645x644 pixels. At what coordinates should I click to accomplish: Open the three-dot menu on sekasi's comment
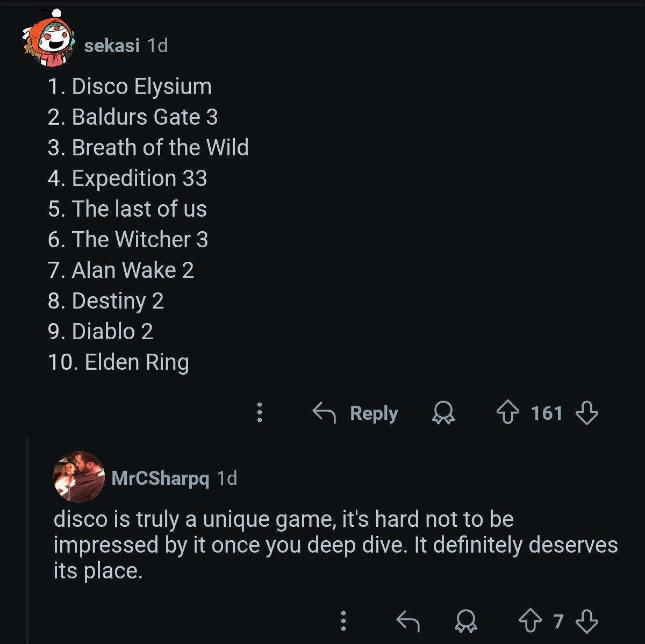(260, 412)
